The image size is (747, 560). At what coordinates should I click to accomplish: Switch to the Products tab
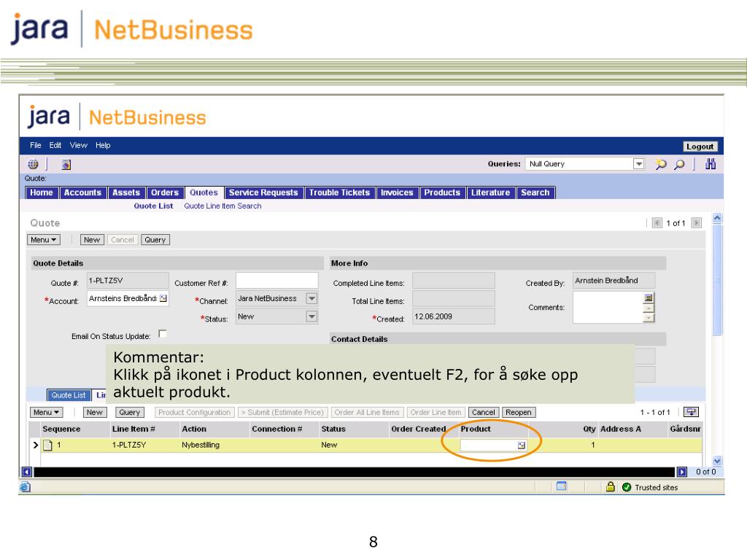442,192
